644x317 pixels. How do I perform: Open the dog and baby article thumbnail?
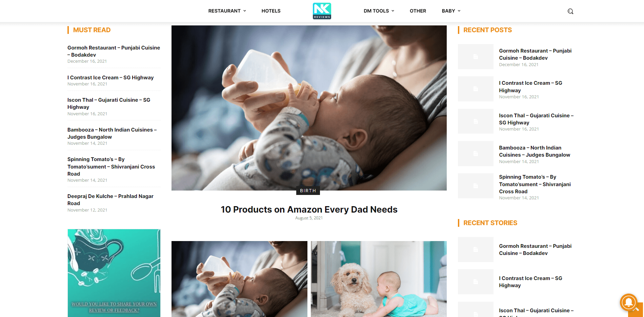[x=379, y=279]
